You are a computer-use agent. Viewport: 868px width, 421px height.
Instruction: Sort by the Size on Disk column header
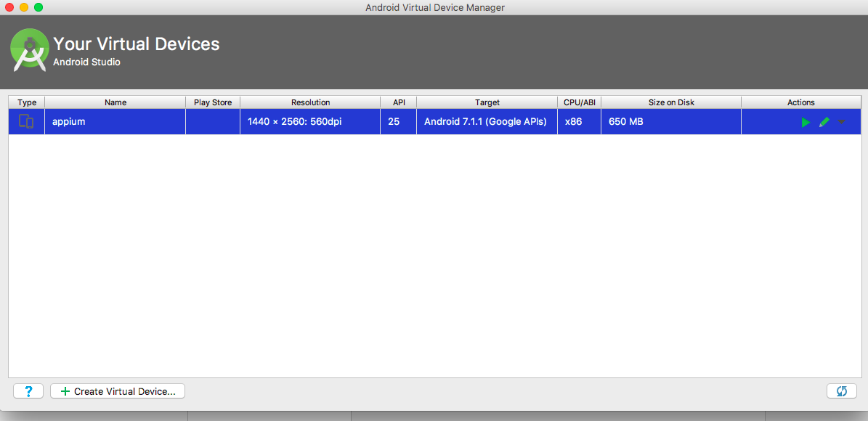pyautogui.click(x=671, y=102)
